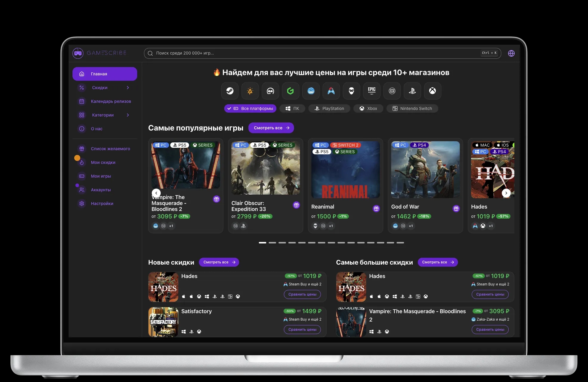Enable the Nintendo Switch platform filter
The width and height of the screenshot is (588, 382).
pos(412,108)
